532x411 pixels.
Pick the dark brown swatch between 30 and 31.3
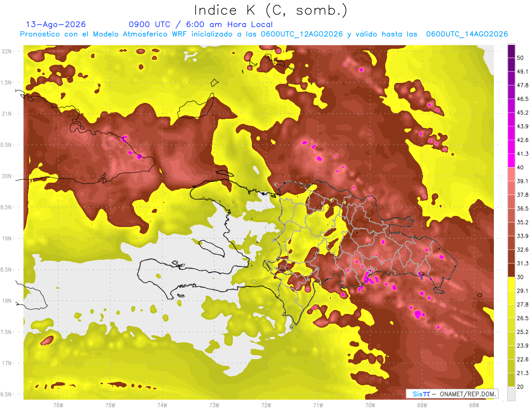(511, 270)
